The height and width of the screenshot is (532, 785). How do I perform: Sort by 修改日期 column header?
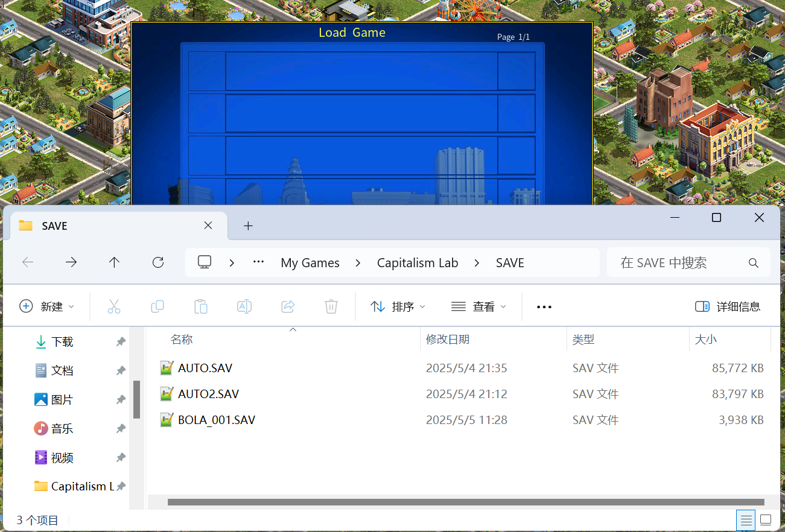point(448,340)
